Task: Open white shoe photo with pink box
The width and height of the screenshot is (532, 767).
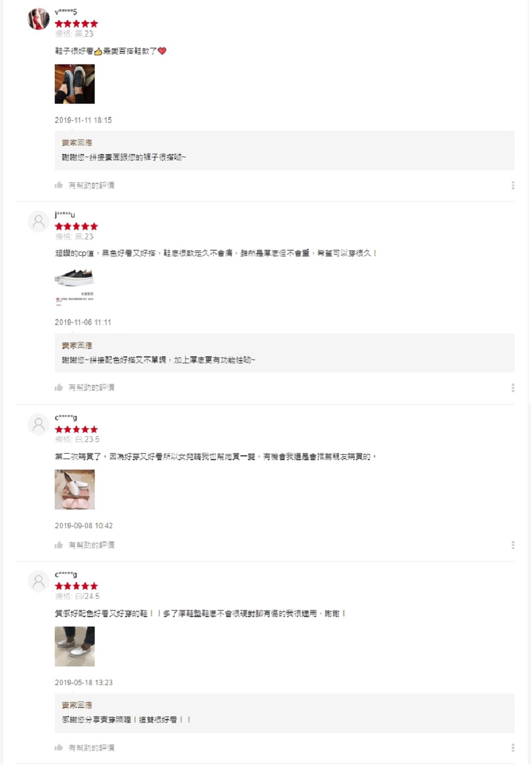Action: (74, 489)
